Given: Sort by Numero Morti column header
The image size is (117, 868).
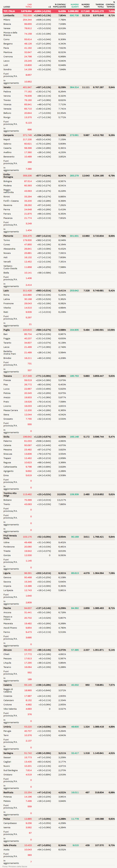Looking at the screenshot, I should 85,6.
